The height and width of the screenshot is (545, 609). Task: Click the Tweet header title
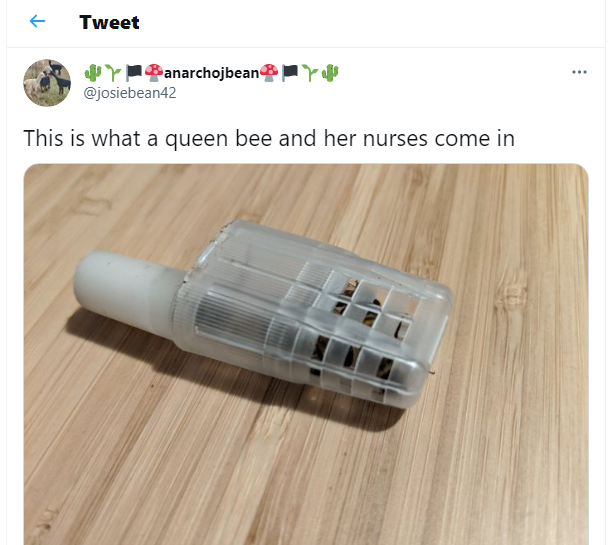109,22
